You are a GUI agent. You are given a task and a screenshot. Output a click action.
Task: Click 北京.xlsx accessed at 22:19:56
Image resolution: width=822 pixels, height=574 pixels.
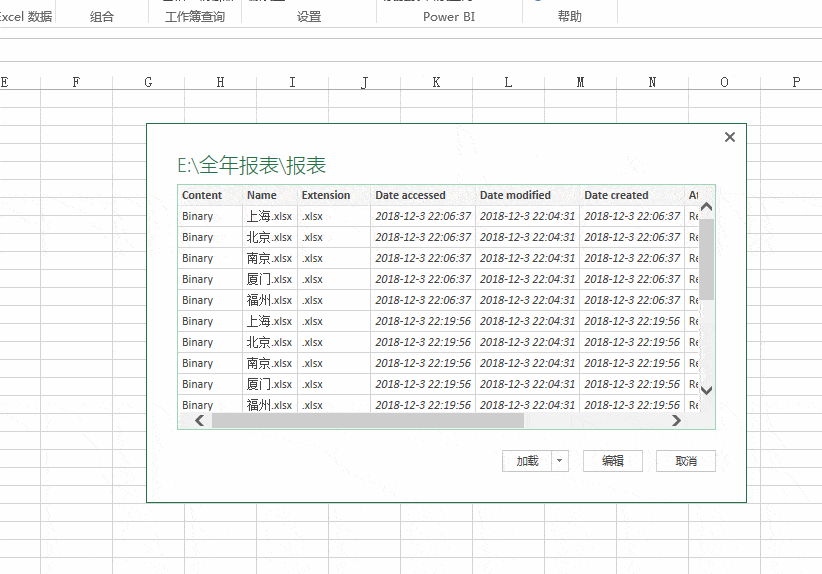(269, 342)
